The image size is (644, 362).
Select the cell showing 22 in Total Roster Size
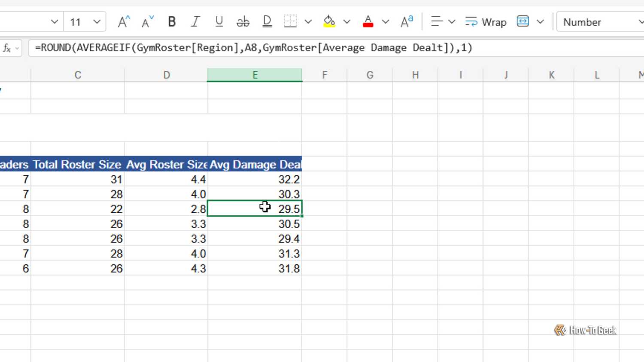coord(78,209)
